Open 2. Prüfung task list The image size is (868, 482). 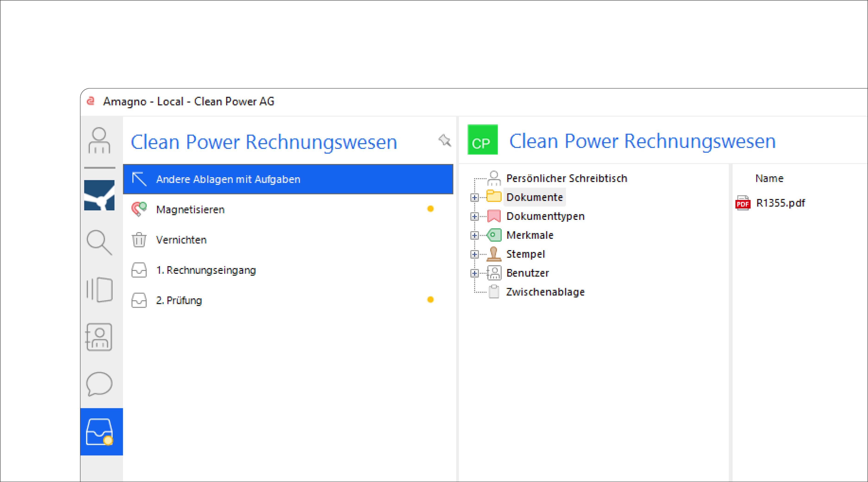[x=288, y=300]
